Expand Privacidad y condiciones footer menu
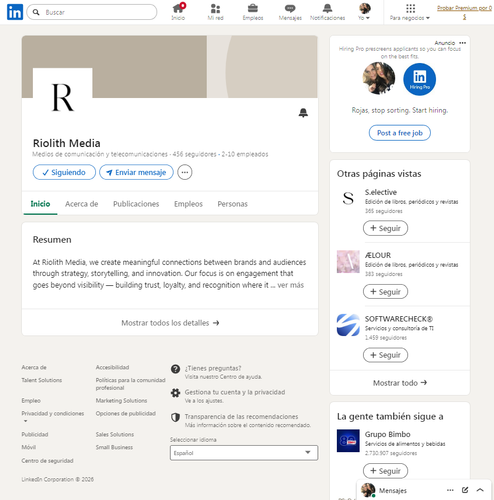This screenshot has height=500, width=494. pyautogui.click(x=53, y=416)
